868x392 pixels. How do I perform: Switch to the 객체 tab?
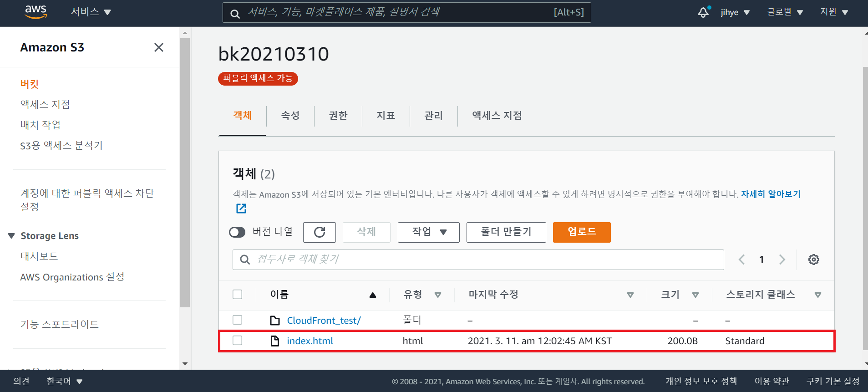pyautogui.click(x=243, y=116)
